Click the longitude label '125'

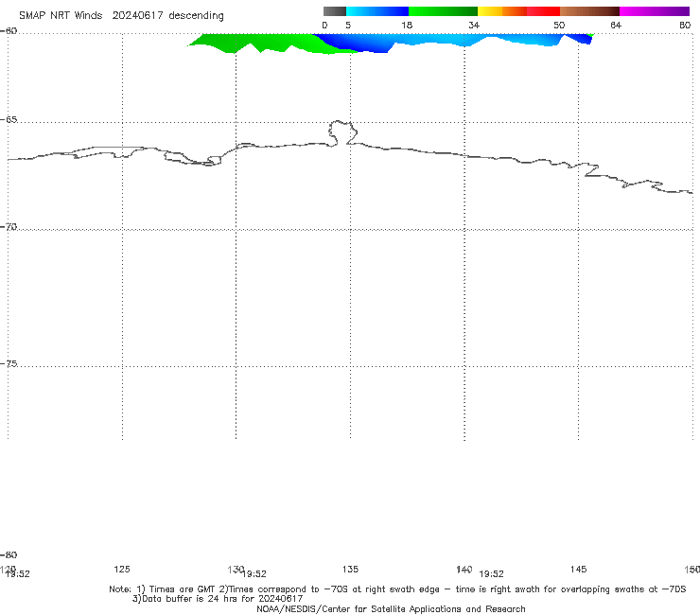(x=122, y=569)
